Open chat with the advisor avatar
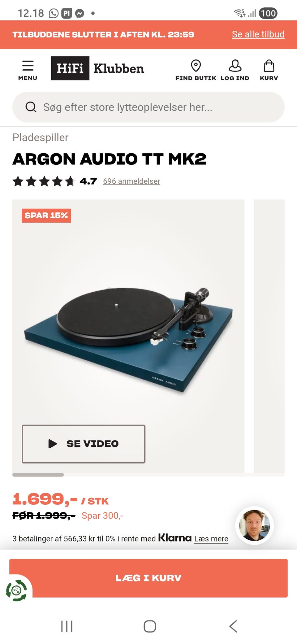297x644 pixels. (x=254, y=525)
